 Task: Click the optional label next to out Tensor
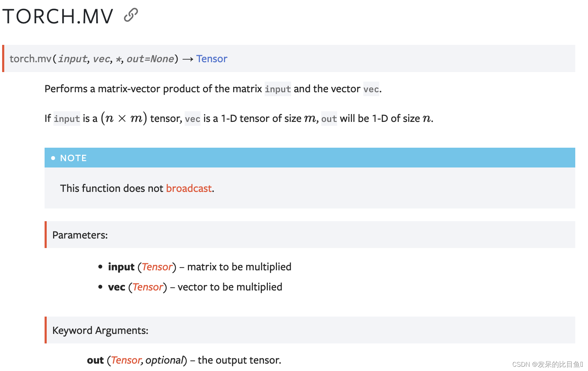point(165,360)
